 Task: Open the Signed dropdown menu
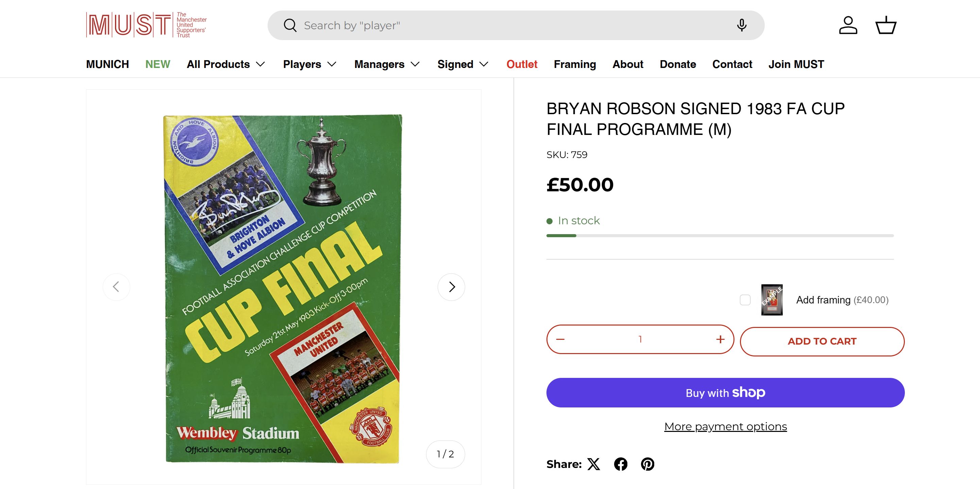coord(462,64)
